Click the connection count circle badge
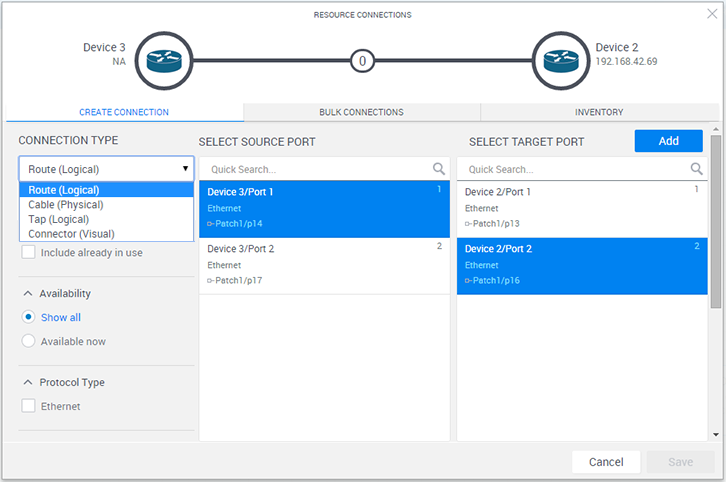This screenshot has height=482, width=726. (x=362, y=61)
